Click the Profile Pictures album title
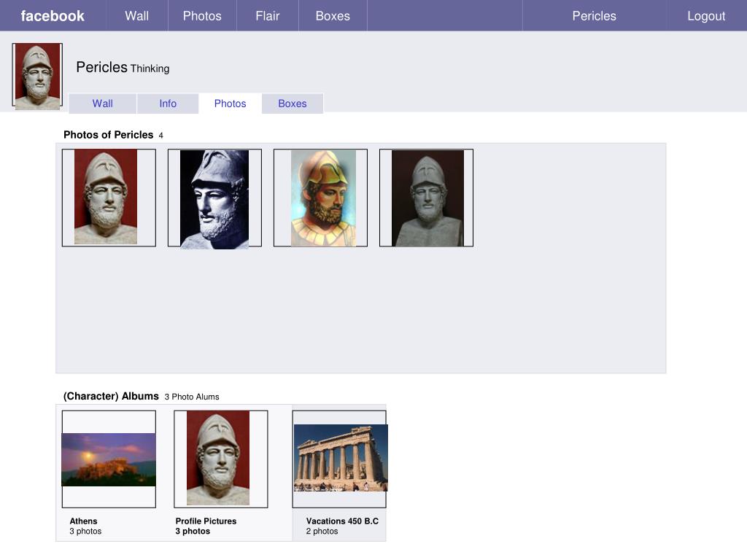 tap(206, 521)
